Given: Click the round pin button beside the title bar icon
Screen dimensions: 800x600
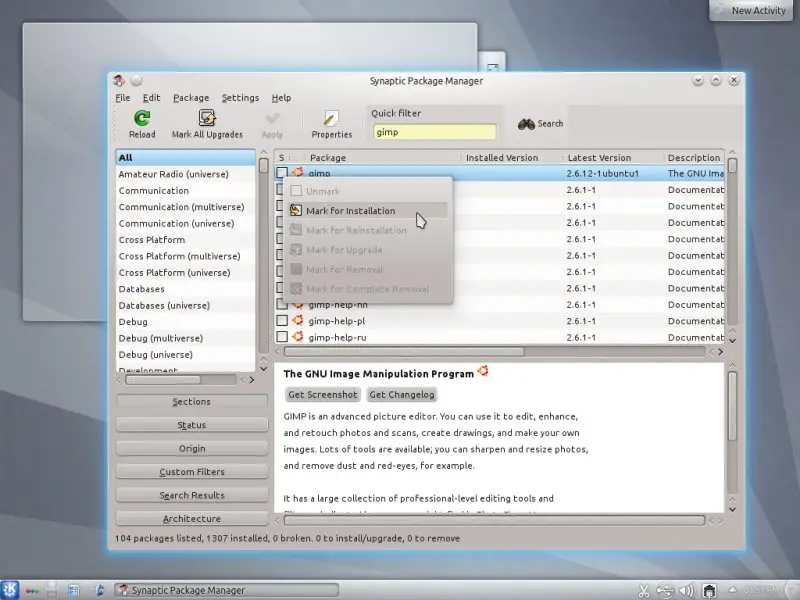Looking at the screenshot, I should point(136,80).
